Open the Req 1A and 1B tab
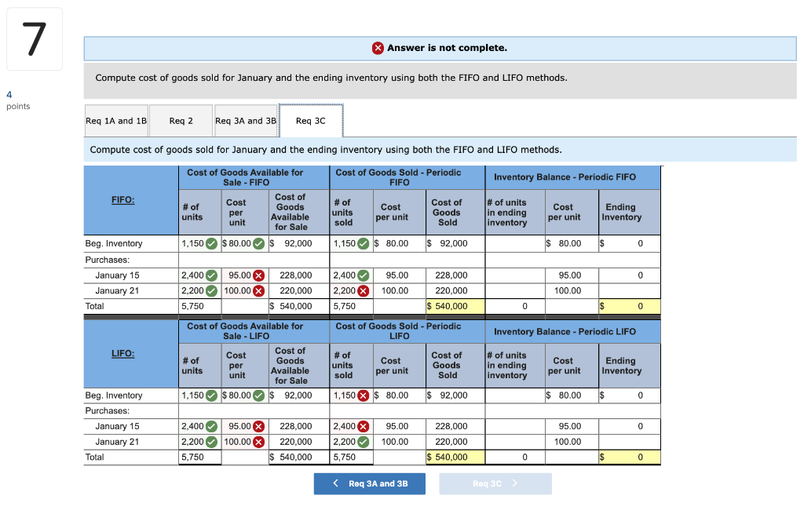804x532 pixels. coord(115,120)
